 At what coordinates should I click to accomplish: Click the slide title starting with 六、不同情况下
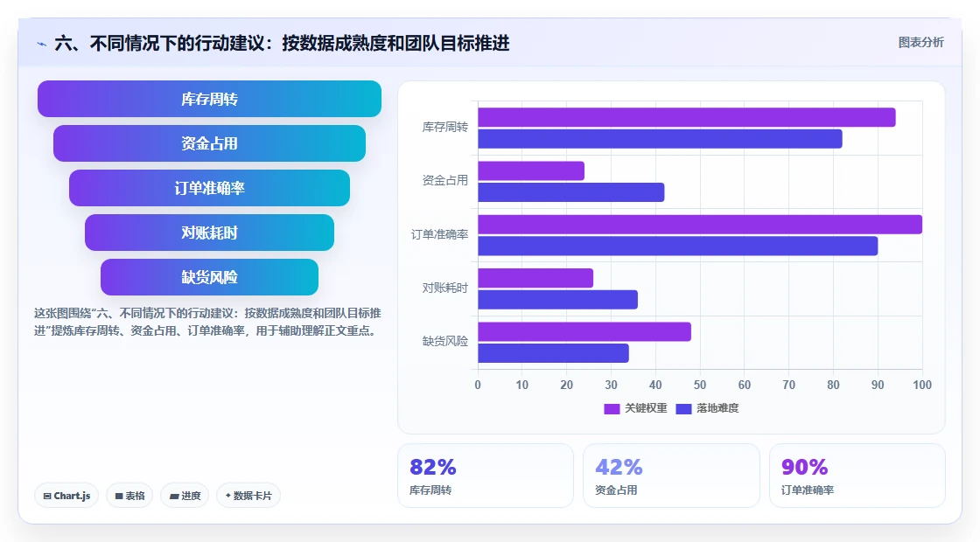coord(282,43)
